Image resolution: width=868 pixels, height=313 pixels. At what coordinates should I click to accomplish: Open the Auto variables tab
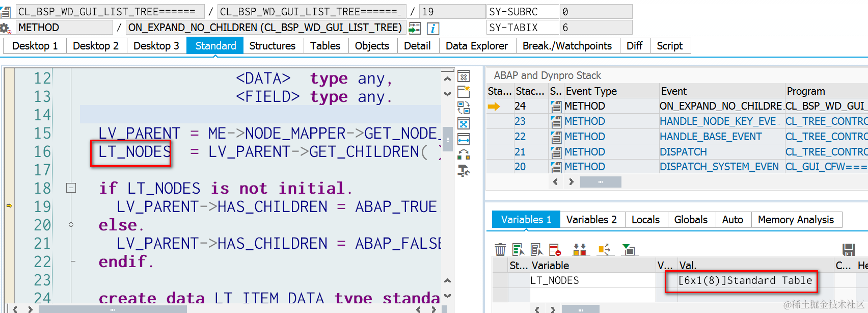[733, 220]
